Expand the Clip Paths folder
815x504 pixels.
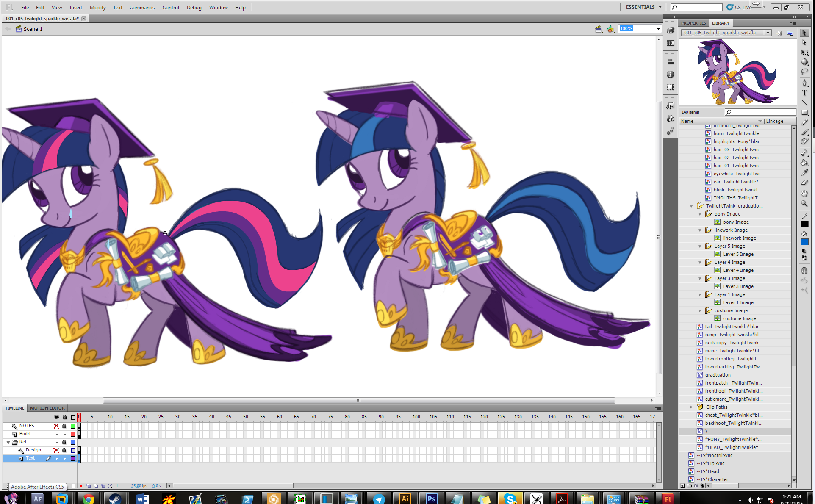tap(691, 407)
